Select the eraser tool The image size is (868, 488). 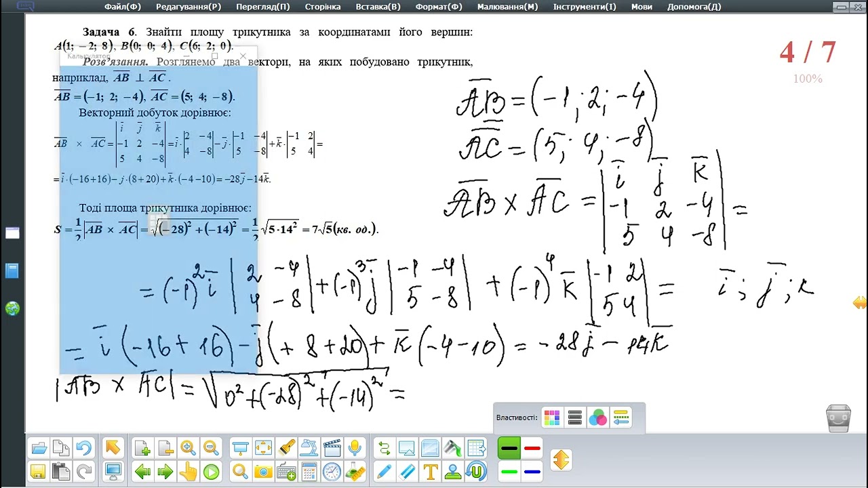click(407, 471)
